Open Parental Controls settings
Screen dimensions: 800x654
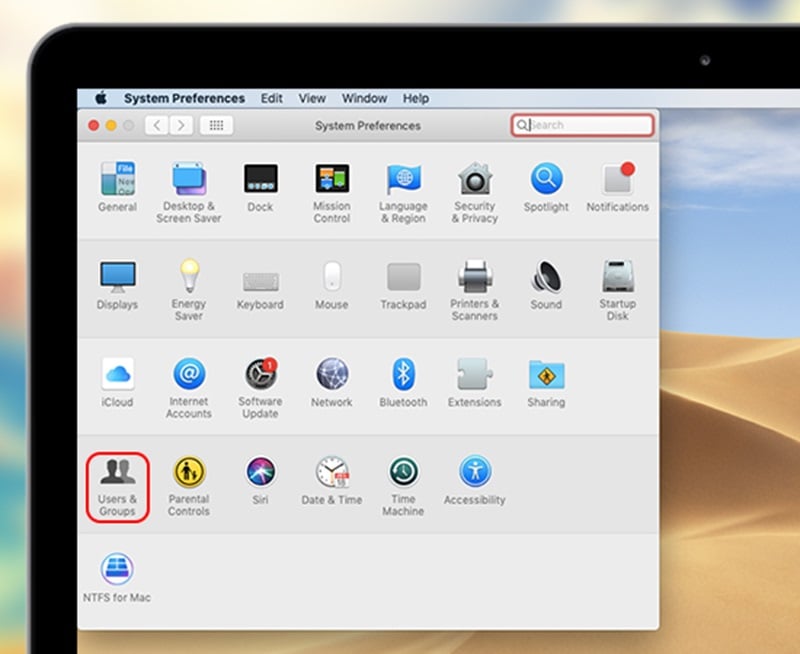[189, 476]
